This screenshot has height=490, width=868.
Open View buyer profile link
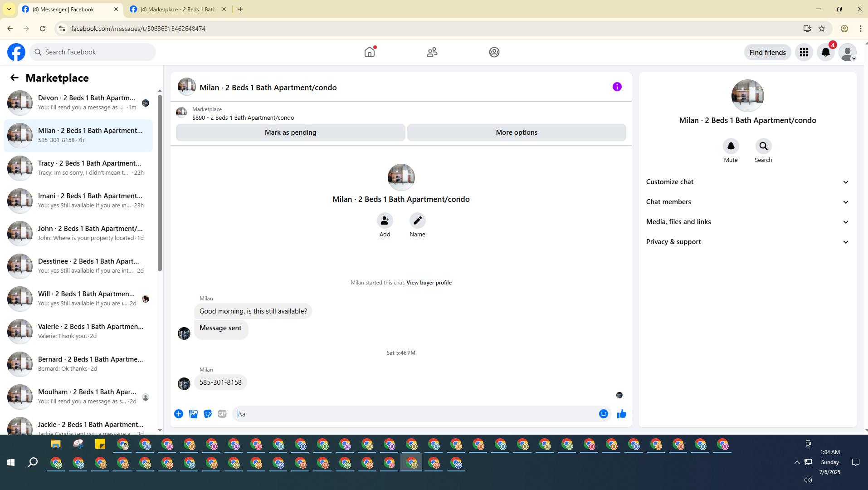coord(429,283)
